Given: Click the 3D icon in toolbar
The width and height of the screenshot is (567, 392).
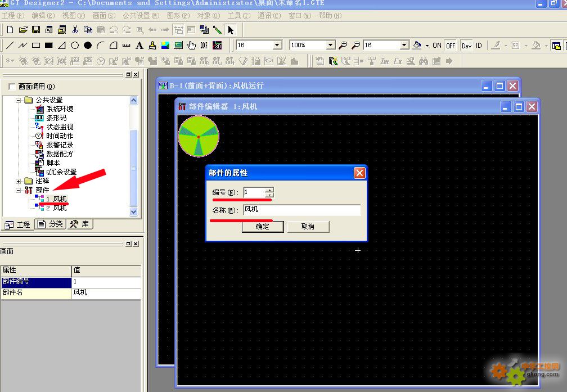Looking at the screenshot, I should tap(217, 46).
